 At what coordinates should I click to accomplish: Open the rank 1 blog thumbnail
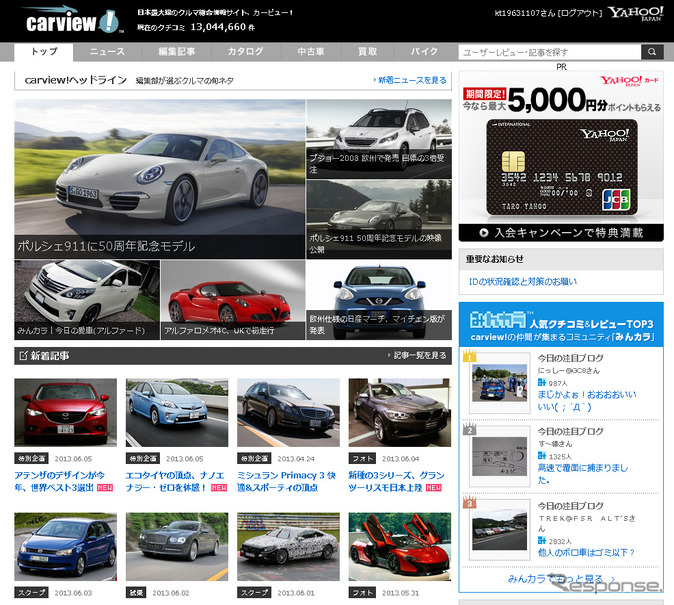pyautogui.click(x=498, y=381)
